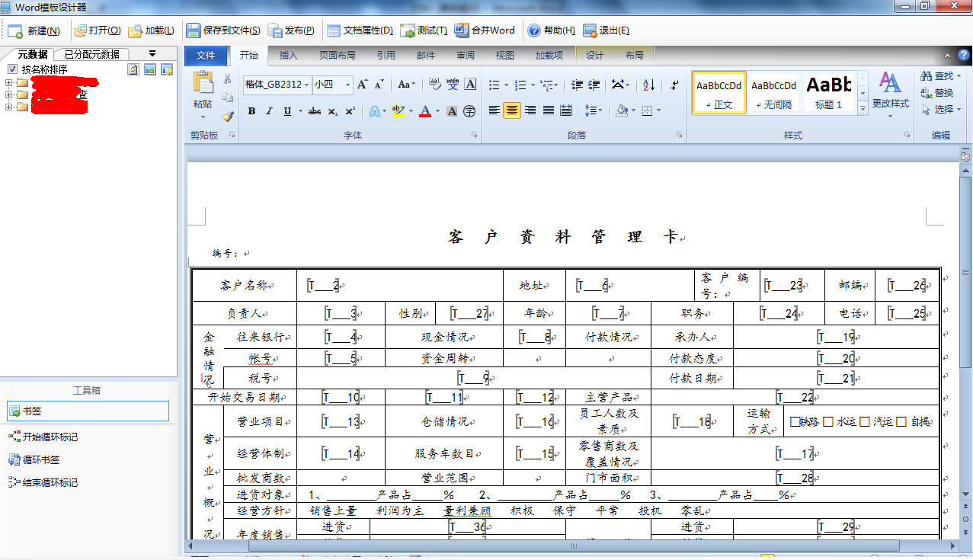Click the Character Shading icon

tap(452, 111)
